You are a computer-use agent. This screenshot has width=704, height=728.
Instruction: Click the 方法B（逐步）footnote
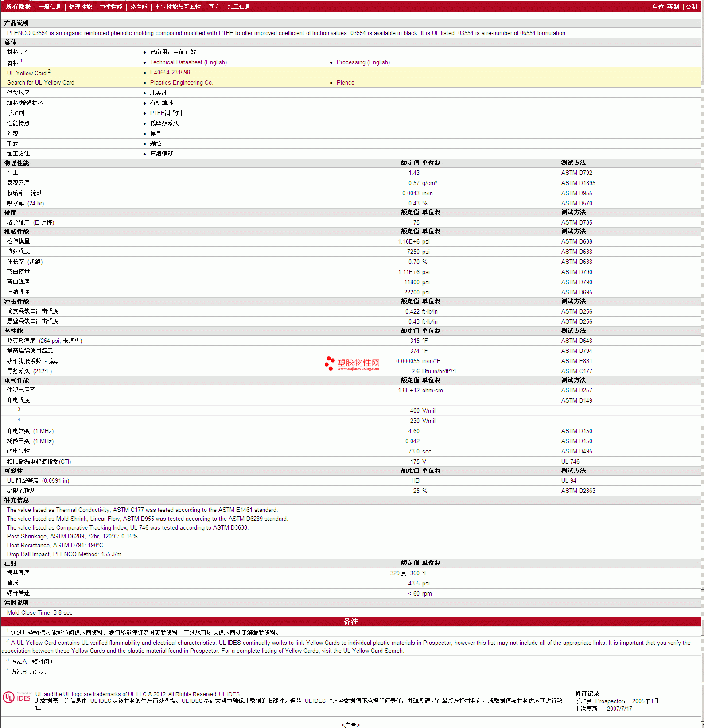[x=29, y=672]
